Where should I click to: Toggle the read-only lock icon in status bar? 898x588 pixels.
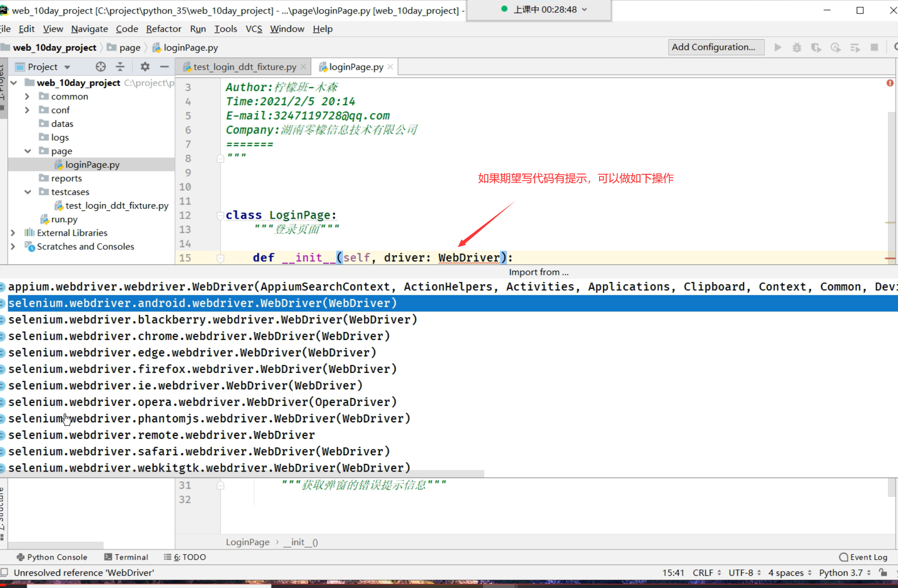point(883,573)
